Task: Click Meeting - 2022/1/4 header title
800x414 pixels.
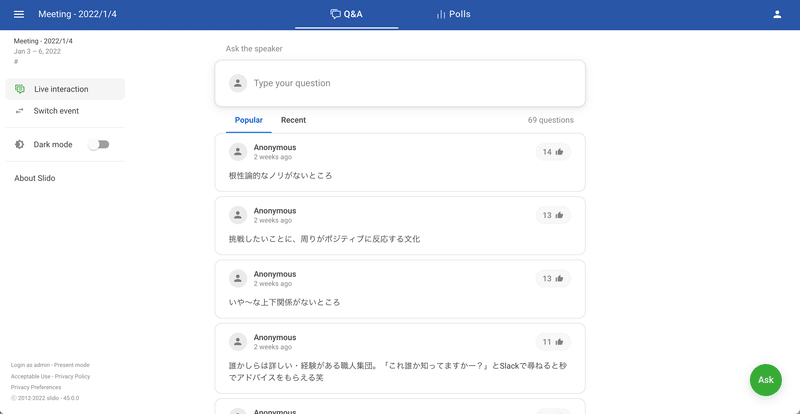Action: (77, 14)
